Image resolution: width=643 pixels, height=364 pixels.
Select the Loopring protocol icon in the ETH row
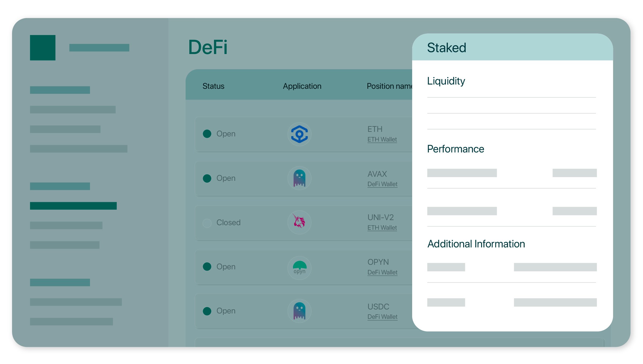tap(299, 134)
